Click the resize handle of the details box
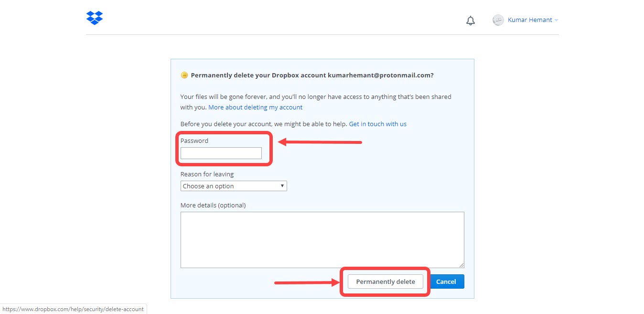This screenshot has height=314, width=644. (x=462, y=264)
